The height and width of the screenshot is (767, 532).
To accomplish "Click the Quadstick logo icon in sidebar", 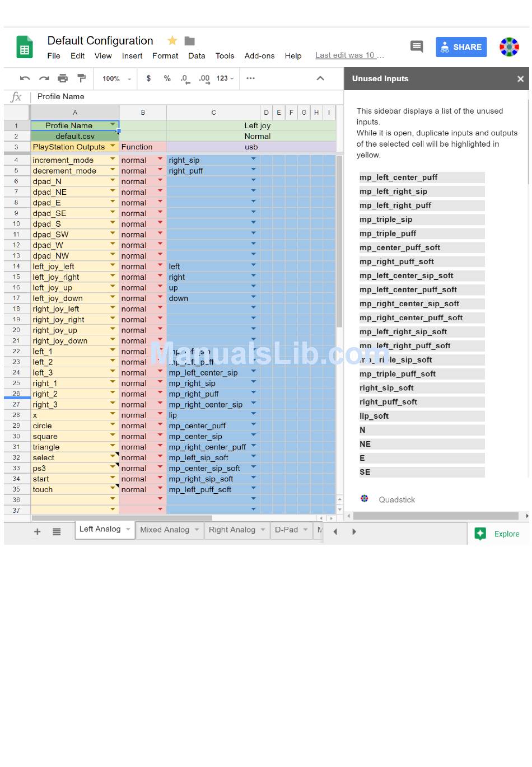I will tap(365, 499).
